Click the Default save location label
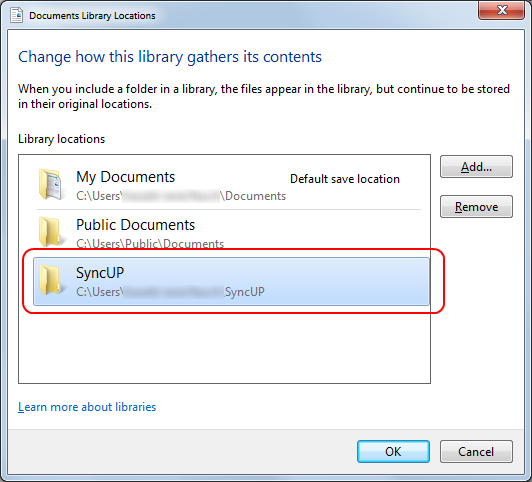This screenshot has width=532, height=482. tap(345, 179)
